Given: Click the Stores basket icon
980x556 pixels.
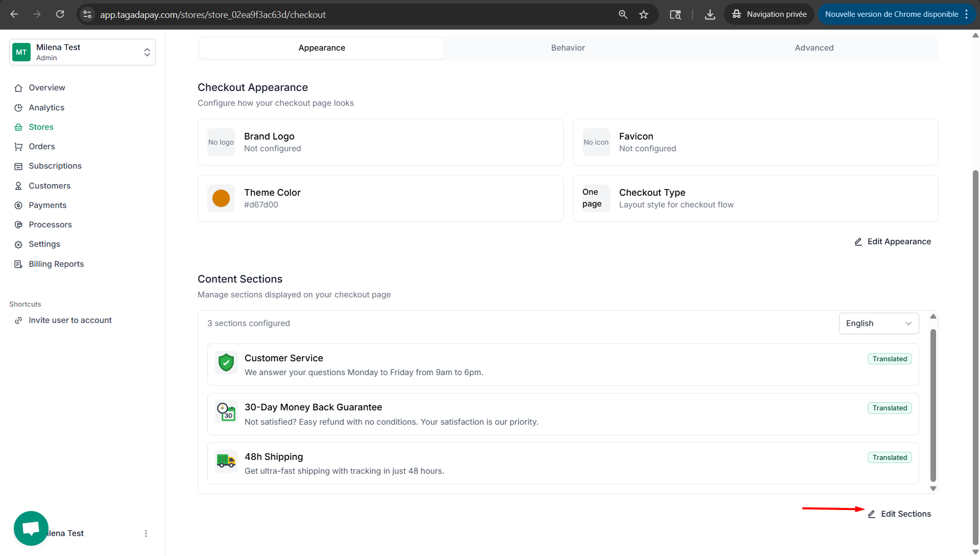Looking at the screenshot, I should (18, 127).
